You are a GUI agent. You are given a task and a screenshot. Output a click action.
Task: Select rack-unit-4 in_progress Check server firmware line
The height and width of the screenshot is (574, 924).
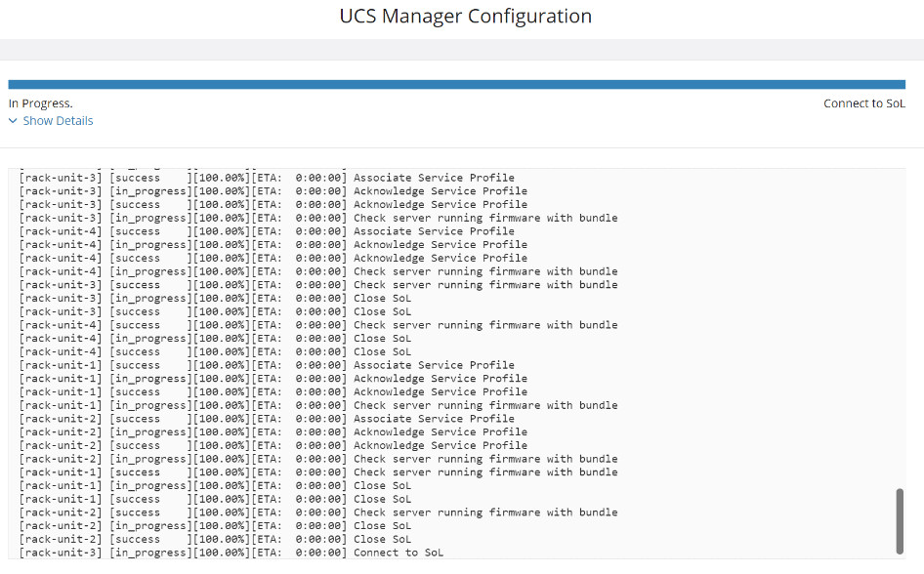318,271
